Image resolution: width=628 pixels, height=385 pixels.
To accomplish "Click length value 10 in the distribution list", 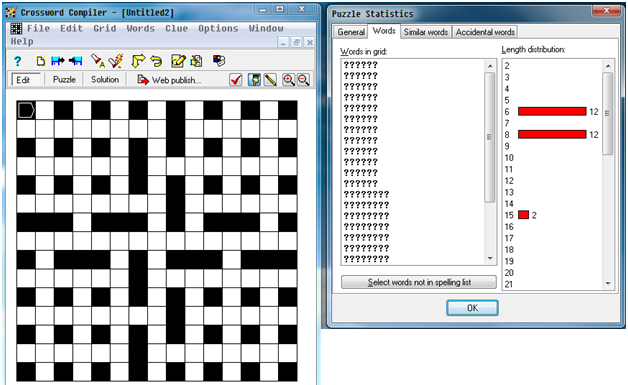I will 509,157.
